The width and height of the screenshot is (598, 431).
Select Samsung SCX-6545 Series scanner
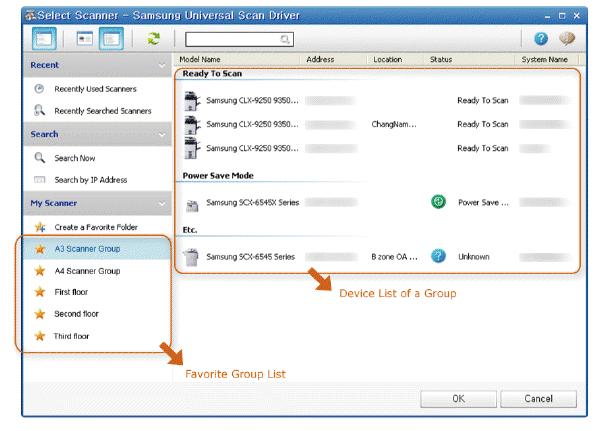[378, 257]
